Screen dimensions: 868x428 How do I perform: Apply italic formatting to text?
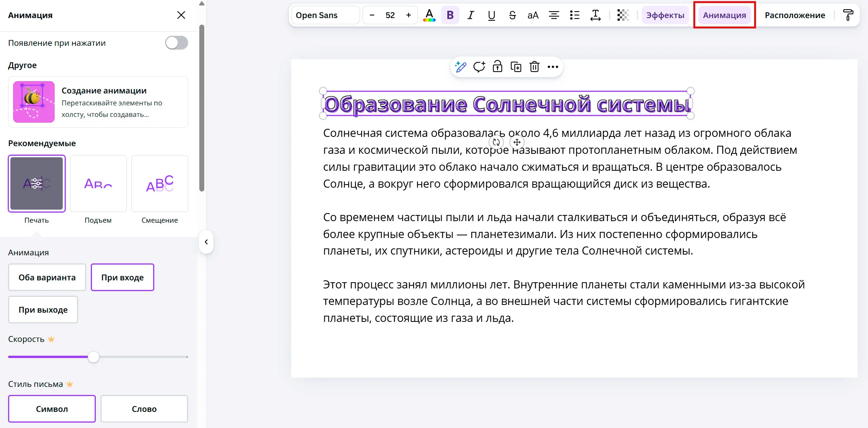(x=471, y=15)
